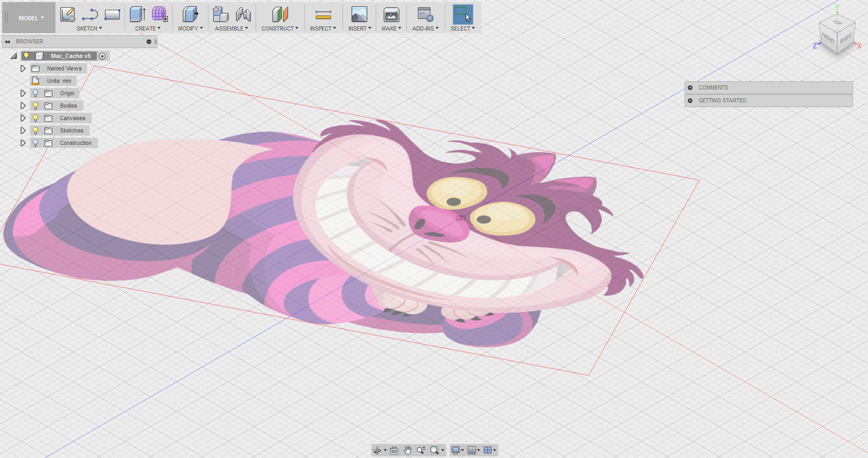Open the ASSEMBLE menu
This screenshot has height=458, width=868.
pyautogui.click(x=231, y=28)
